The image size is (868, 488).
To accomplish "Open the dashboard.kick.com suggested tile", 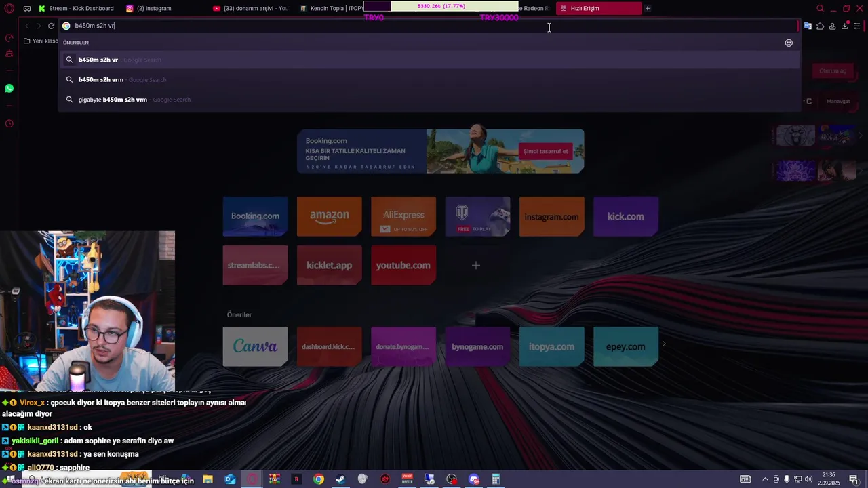I will coord(329,346).
